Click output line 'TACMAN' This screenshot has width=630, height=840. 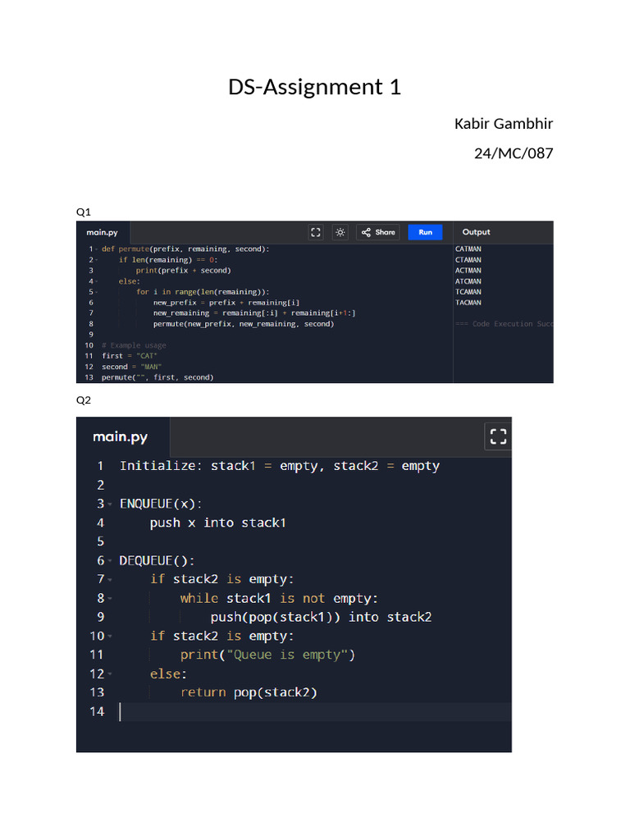coord(468,303)
